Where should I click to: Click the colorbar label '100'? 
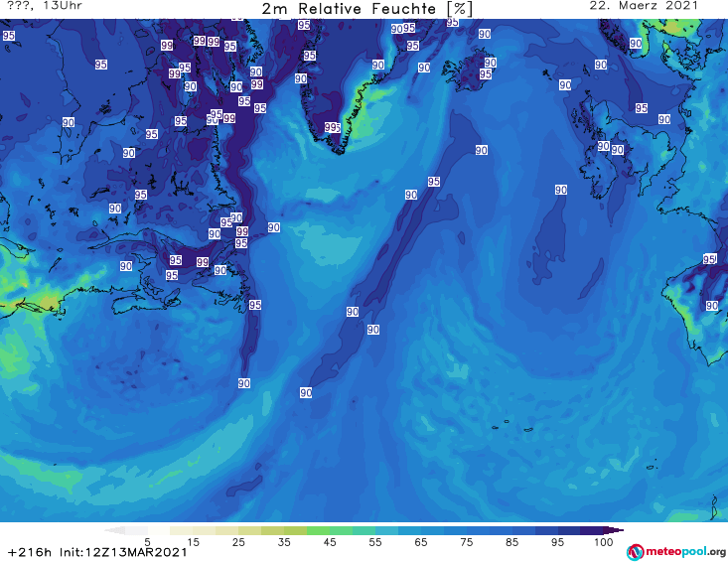[x=604, y=541]
